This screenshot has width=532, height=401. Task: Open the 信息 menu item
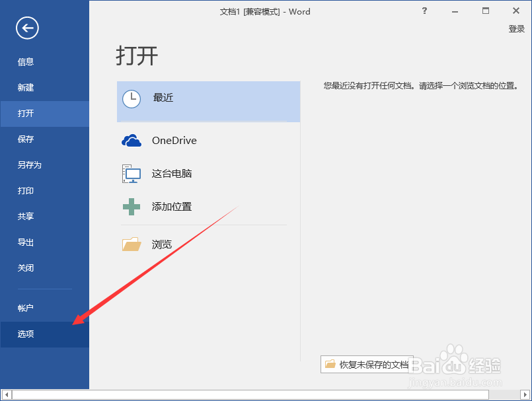(44, 61)
